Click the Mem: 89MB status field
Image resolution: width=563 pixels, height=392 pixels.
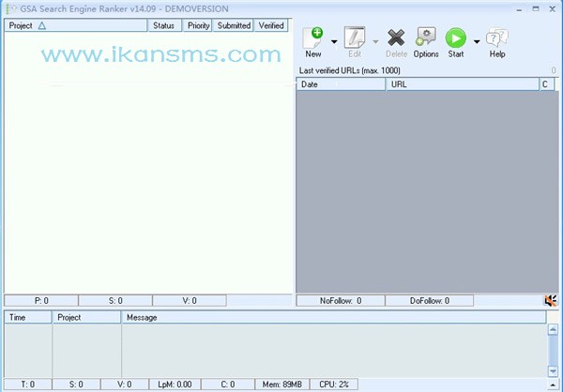point(282,384)
